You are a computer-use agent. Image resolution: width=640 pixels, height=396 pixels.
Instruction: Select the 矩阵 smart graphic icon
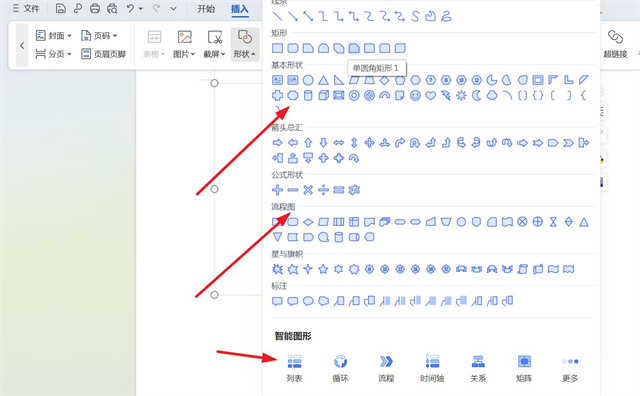(x=524, y=362)
